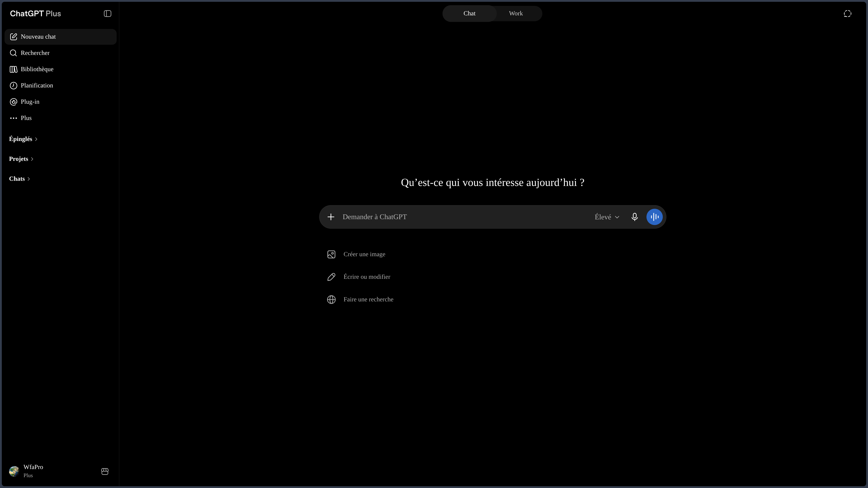Open the Plus menu item in sidebar
The width and height of the screenshot is (868, 488).
(x=61, y=118)
